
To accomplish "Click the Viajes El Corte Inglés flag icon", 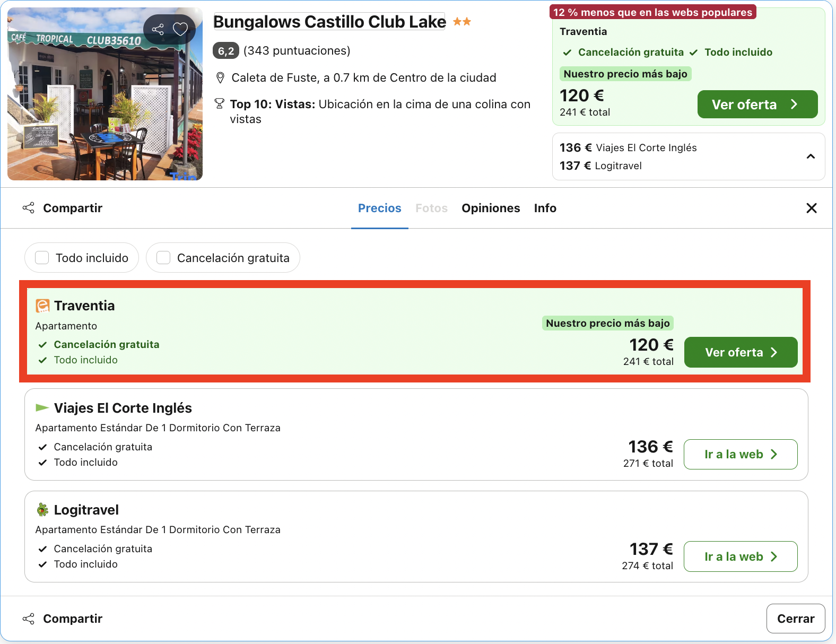I will [42, 407].
